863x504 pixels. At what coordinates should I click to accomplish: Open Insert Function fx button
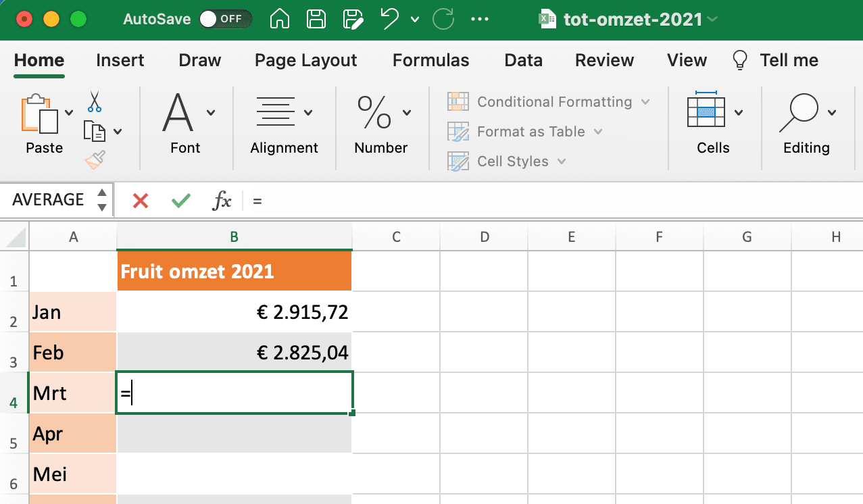pyautogui.click(x=222, y=200)
